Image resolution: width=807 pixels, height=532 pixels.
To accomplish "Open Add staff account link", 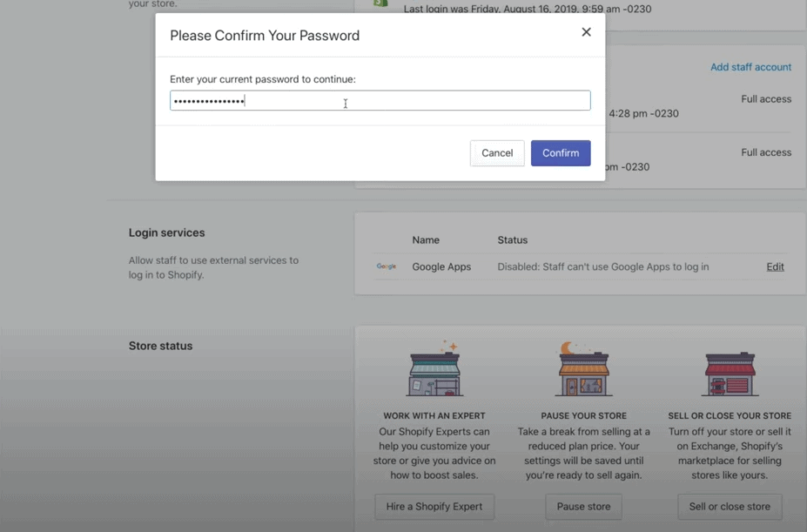I will click(x=750, y=67).
